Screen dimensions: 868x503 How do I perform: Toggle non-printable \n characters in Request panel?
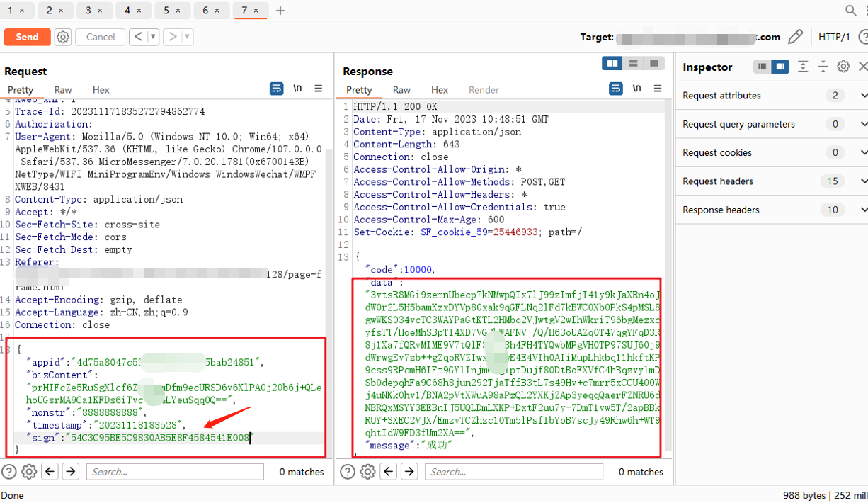[298, 89]
